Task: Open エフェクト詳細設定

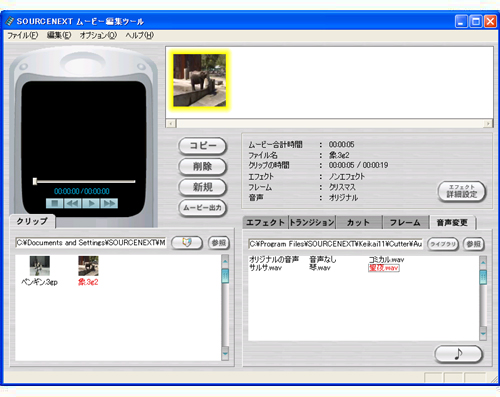Action: (x=462, y=191)
